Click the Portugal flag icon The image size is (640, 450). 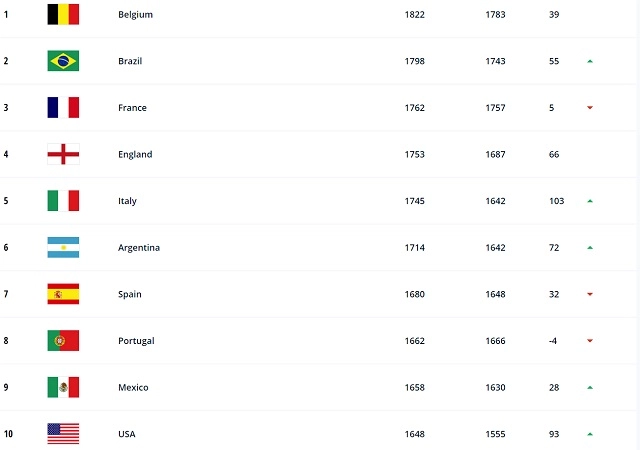(63, 341)
